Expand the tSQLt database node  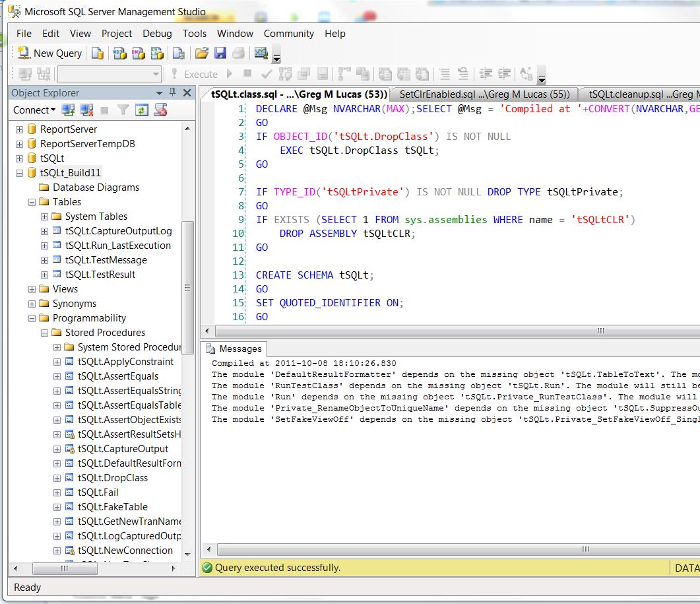coord(21,158)
